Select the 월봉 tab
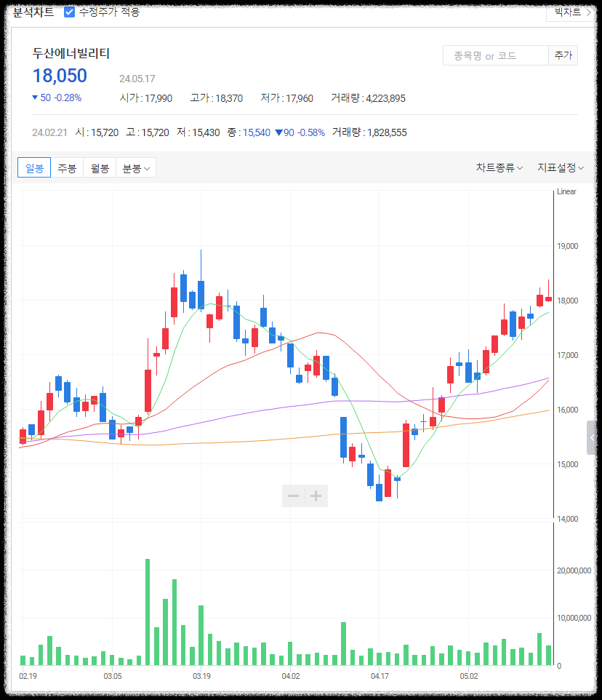This screenshot has height=700, width=602. click(100, 168)
